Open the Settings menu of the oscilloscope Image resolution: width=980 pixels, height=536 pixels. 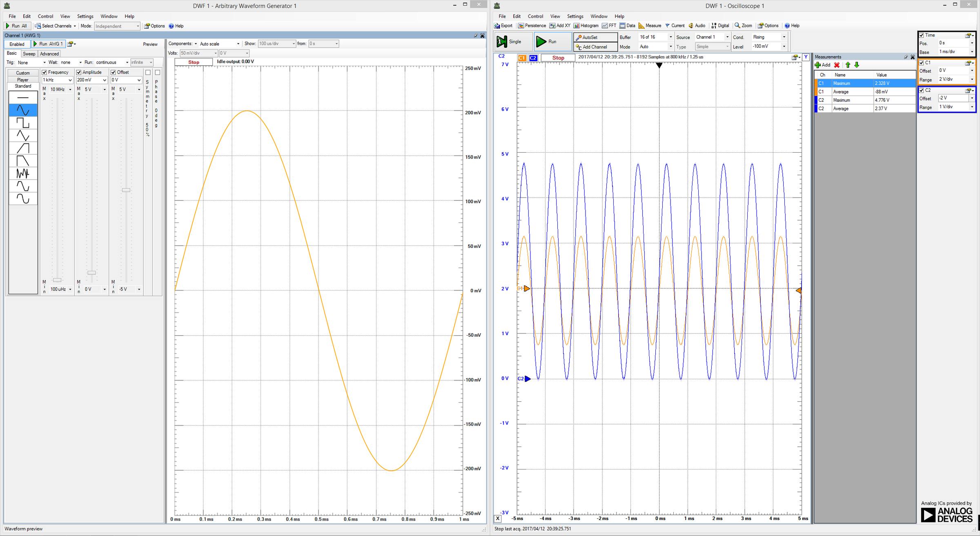tap(575, 16)
